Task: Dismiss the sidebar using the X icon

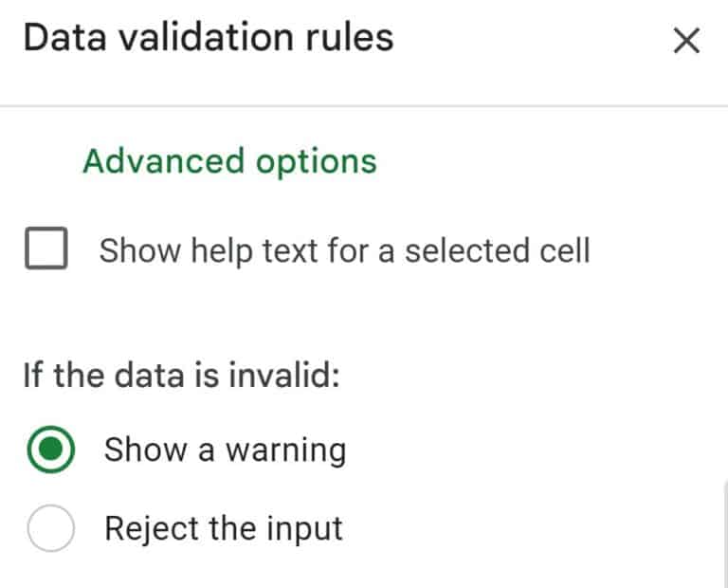Action: tap(686, 41)
